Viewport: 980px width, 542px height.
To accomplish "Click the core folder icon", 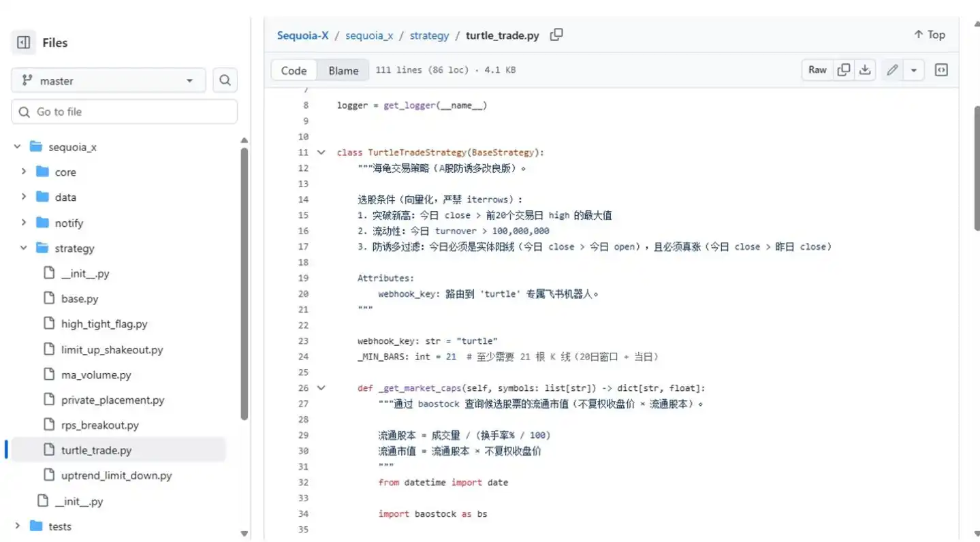I will [x=42, y=172].
